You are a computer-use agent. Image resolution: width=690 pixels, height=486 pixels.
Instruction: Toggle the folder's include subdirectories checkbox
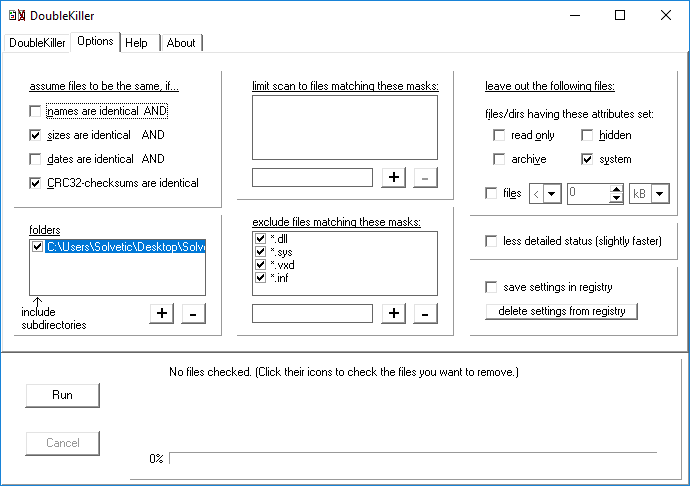pos(37,247)
